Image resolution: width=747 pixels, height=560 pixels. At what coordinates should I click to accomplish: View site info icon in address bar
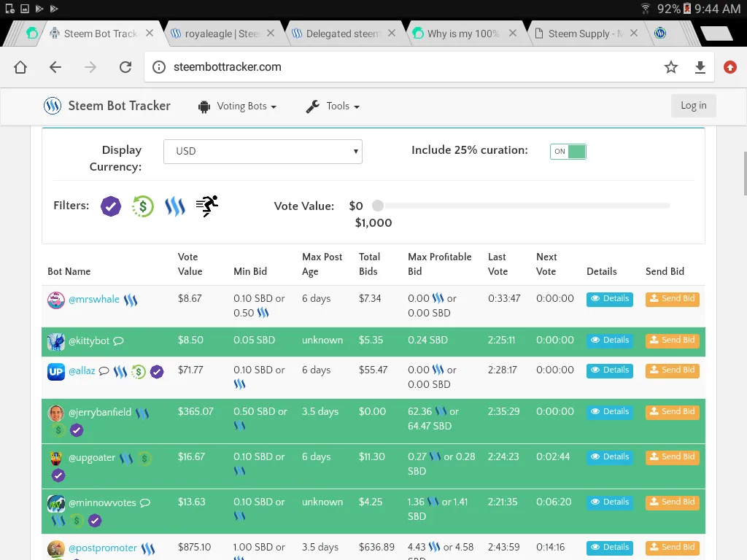158,67
